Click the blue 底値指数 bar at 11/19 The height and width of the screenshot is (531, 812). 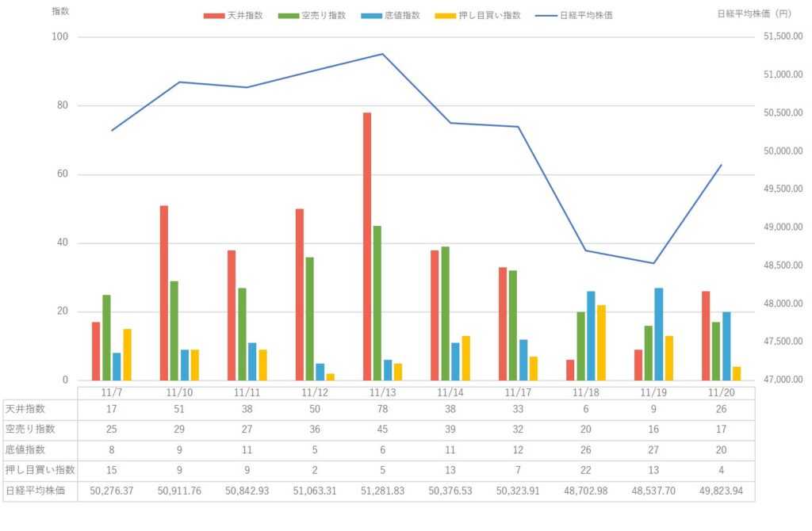[x=658, y=334]
